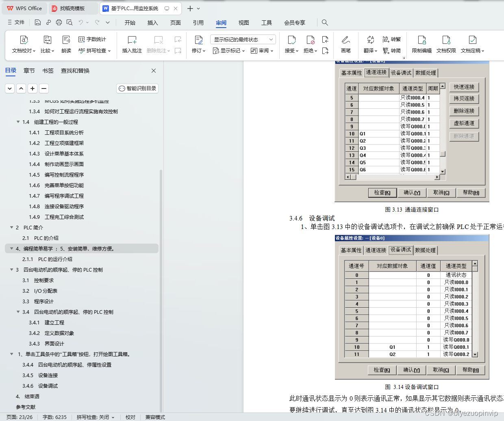Click the 文档权限 document permissions icon
Viewport: 504px width, 421px height.
(446, 45)
